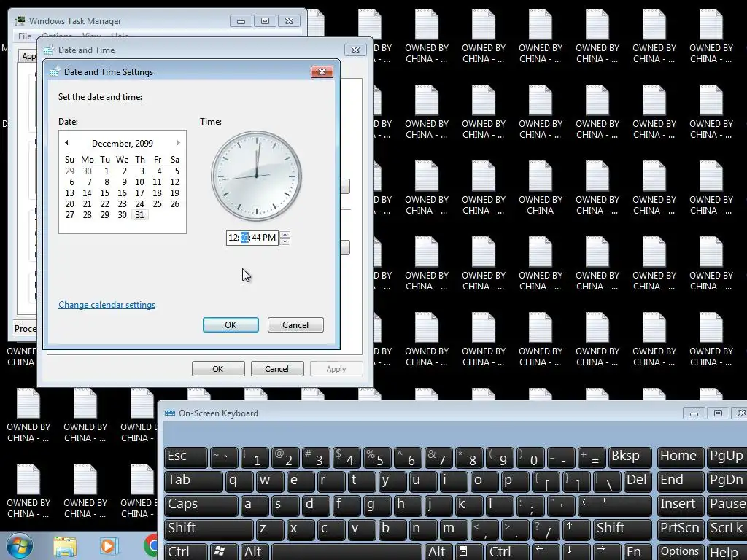Select November 29 in the calendar grid

69,171
